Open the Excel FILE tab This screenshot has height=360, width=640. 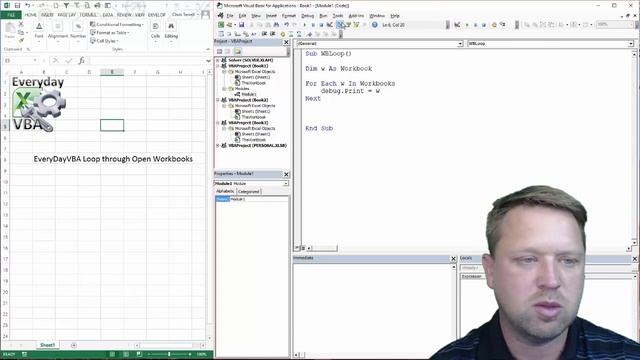tap(11, 15)
